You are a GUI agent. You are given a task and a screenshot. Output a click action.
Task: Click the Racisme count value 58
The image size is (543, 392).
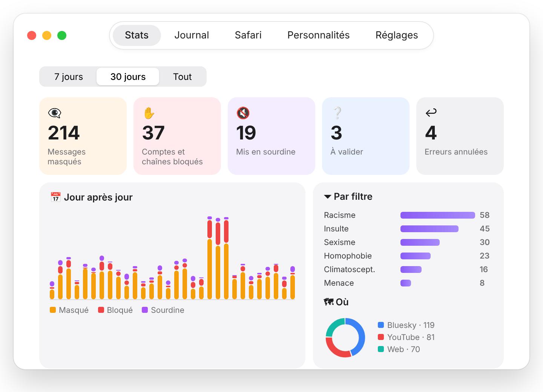485,215
